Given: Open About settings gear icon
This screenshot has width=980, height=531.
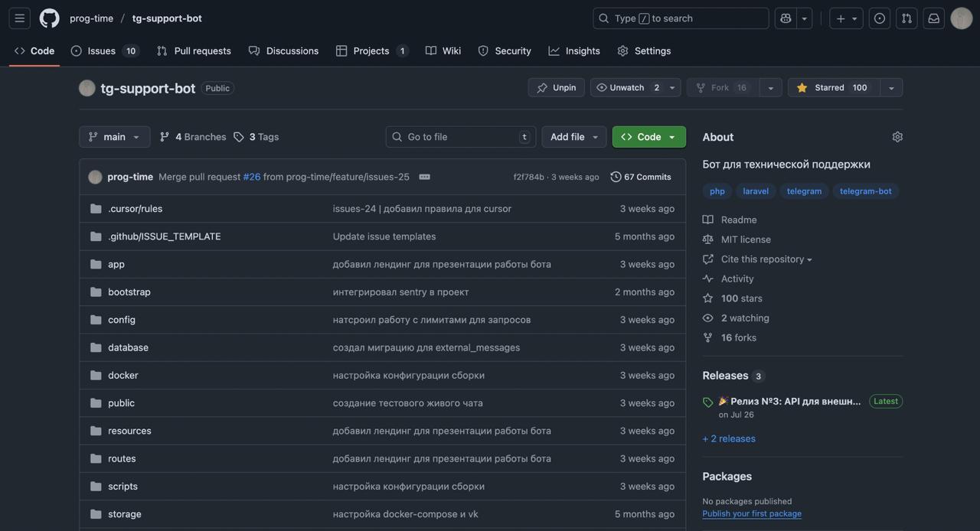Looking at the screenshot, I should coord(897,137).
